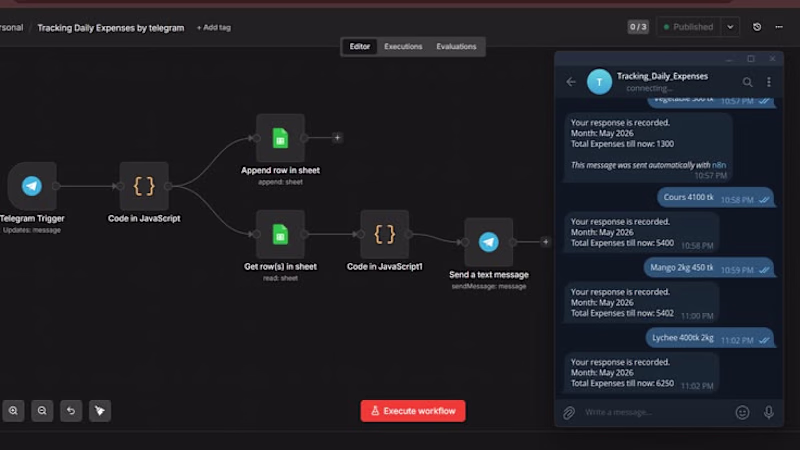Select the Lychee 400tk 2kg message
This screenshot has width=800, height=450.
[710, 338]
